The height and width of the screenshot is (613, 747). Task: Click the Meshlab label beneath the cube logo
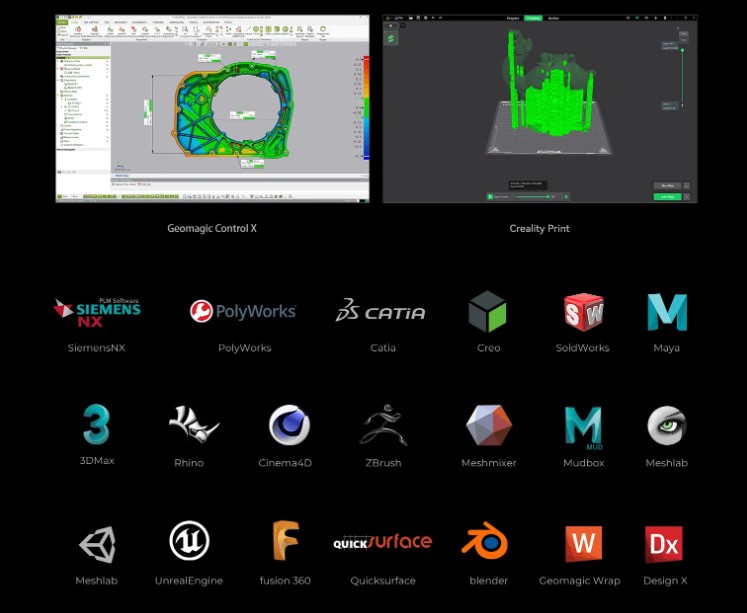tap(97, 581)
